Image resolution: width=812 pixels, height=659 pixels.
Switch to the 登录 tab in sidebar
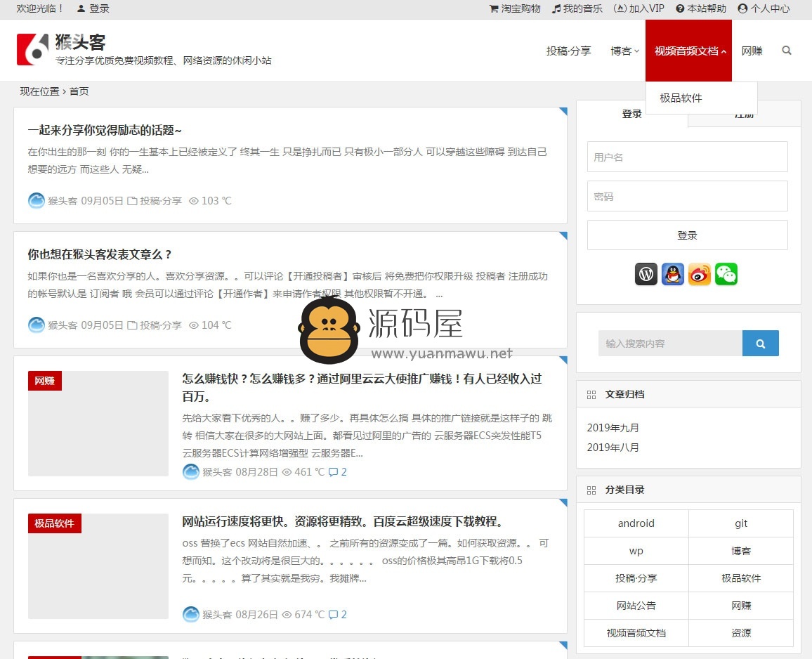click(x=631, y=113)
